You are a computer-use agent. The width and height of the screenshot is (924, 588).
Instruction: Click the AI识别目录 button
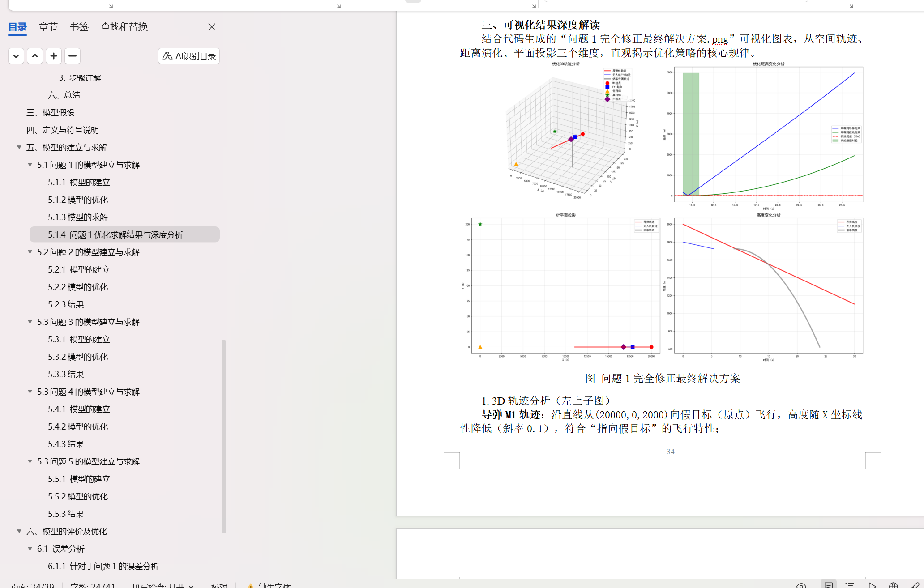[x=189, y=56]
